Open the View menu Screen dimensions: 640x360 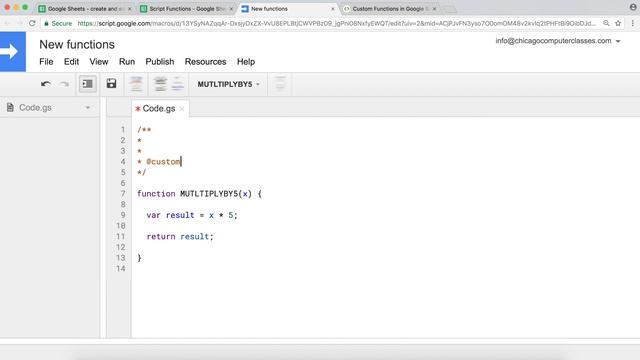[99, 62]
